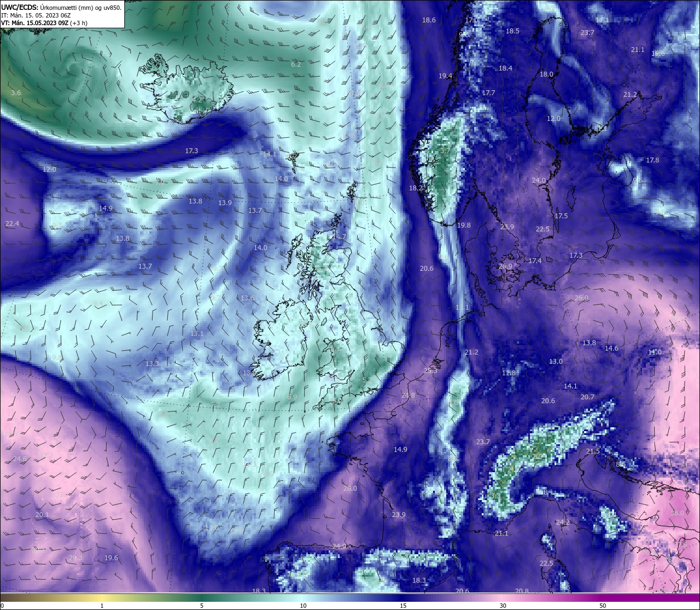Image resolution: width=700 pixels, height=610 pixels.
Task: Click the 3.6 value label
Action: coord(16,93)
